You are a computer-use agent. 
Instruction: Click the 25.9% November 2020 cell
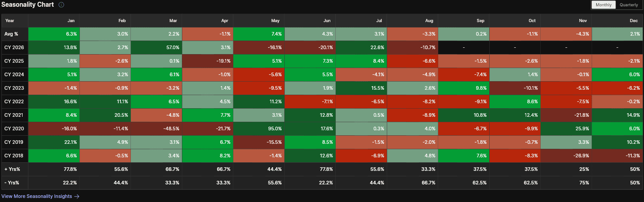[x=566, y=129]
